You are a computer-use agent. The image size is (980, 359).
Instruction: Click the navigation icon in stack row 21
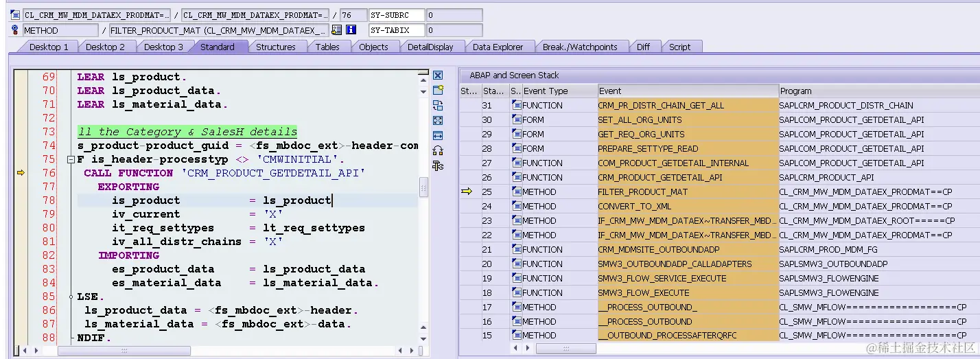tap(516, 249)
